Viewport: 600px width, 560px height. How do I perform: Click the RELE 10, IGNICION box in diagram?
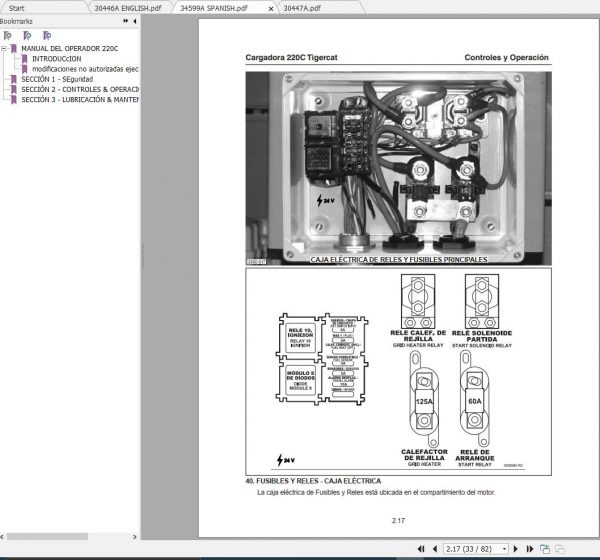click(x=300, y=338)
